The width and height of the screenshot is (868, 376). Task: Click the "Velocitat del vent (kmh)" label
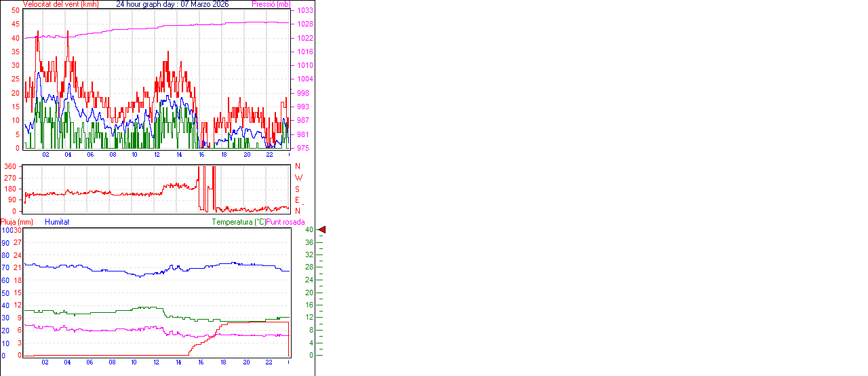pos(60,4)
